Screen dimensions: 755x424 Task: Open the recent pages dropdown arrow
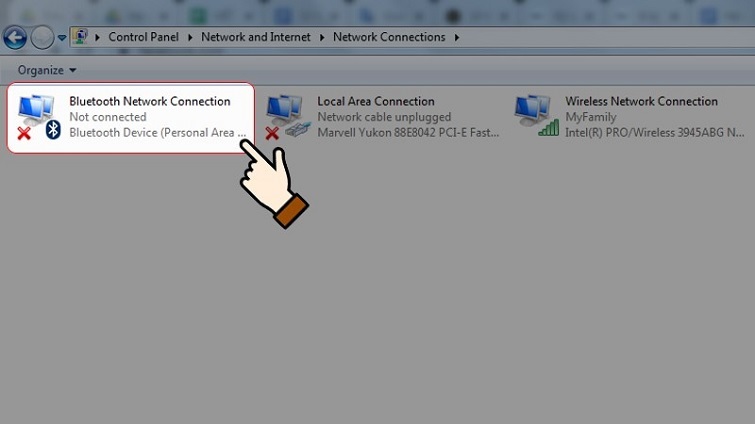pos(62,38)
